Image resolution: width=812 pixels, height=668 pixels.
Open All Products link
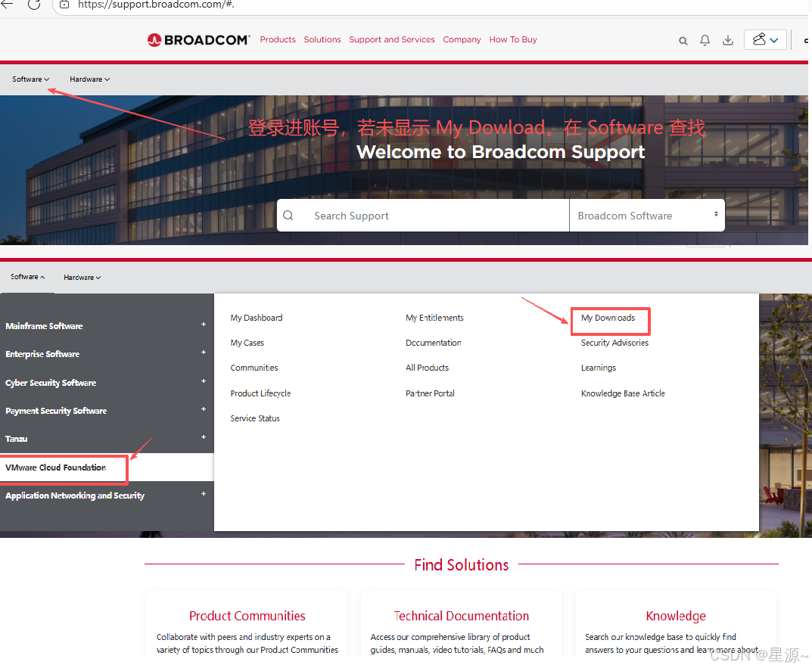(428, 368)
